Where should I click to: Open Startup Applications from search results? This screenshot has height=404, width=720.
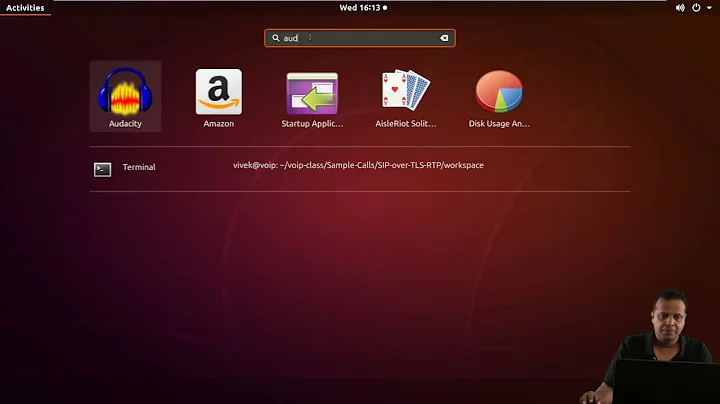[312, 93]
